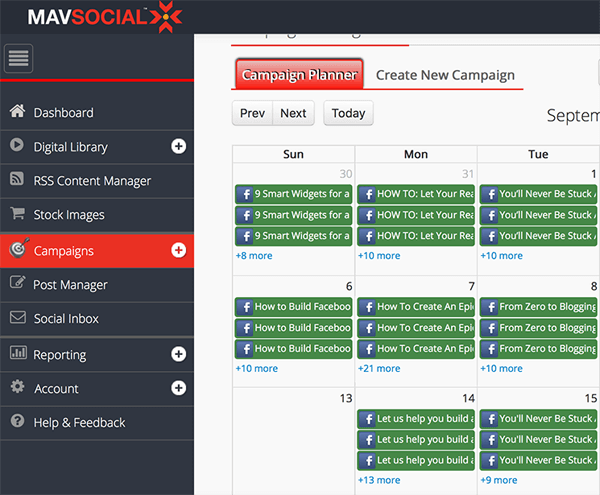Go to next month with Next

click(293, 113)
